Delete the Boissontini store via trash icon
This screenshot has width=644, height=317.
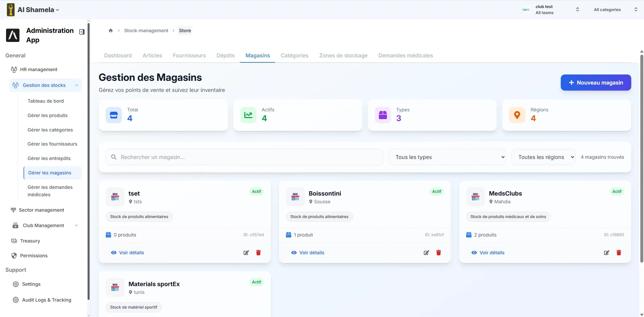tap(438, 253)
